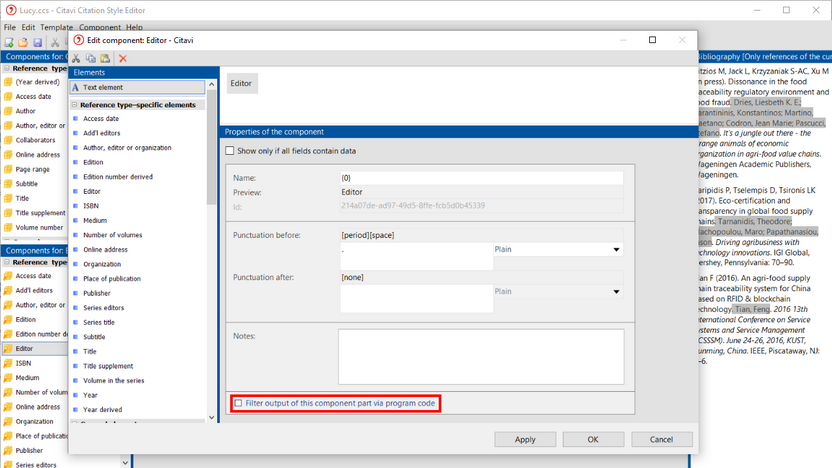Click the Cancel button
This screenshot has height=468, width=832.
tap(661, 439)
